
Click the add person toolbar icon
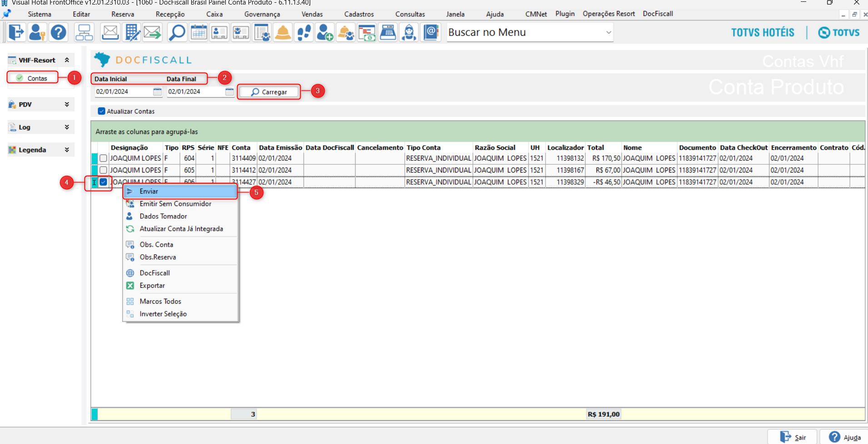[x=325, y=32]
